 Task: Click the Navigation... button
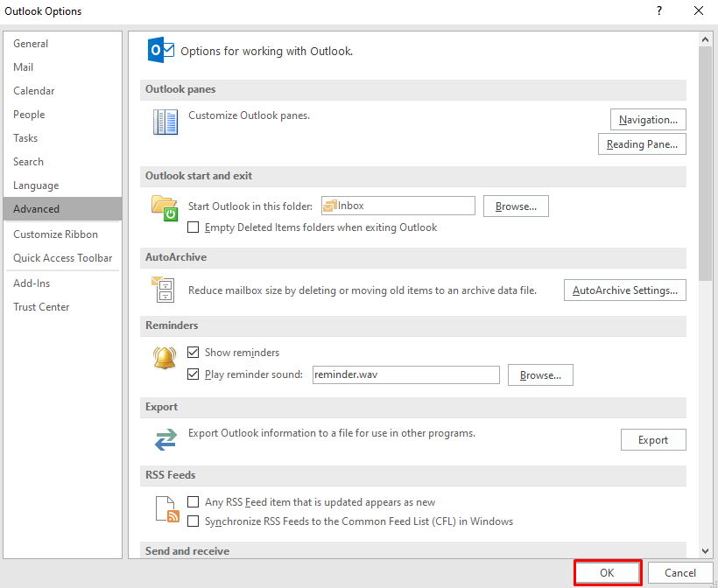pos(648,120)
